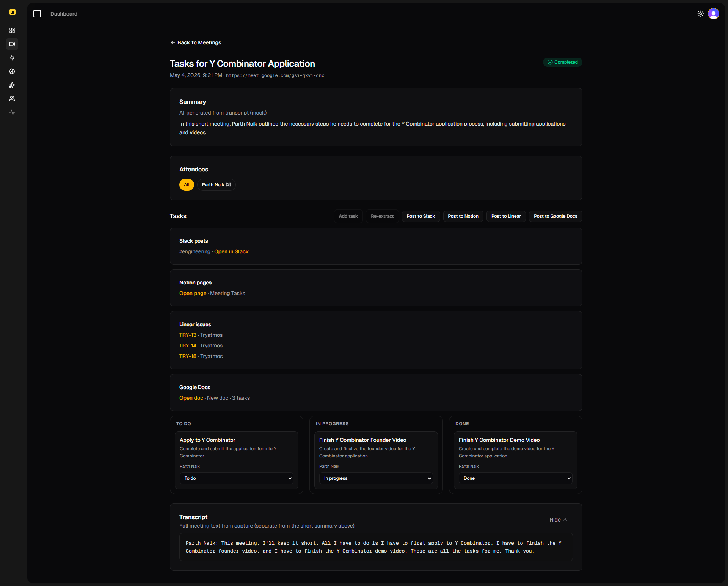Viewport: 728px width, 586px height.
Task: Open the sparkles AI sidebar icon
Action: click(x=12, y=85)
